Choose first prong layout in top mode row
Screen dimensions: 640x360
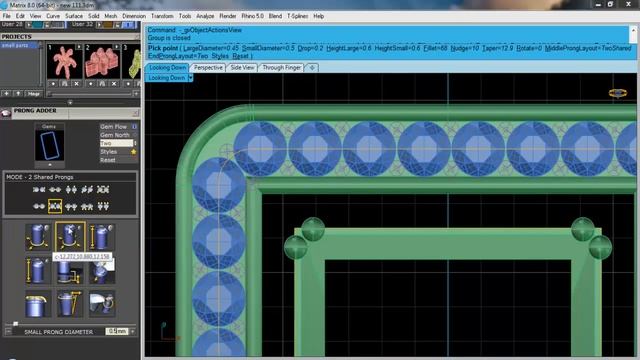[39, 189]
